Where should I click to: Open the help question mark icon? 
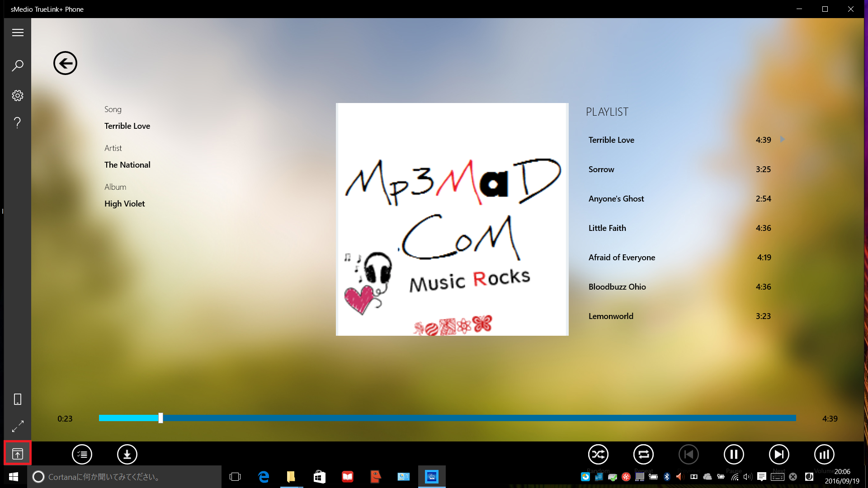(x=18, y=122)
